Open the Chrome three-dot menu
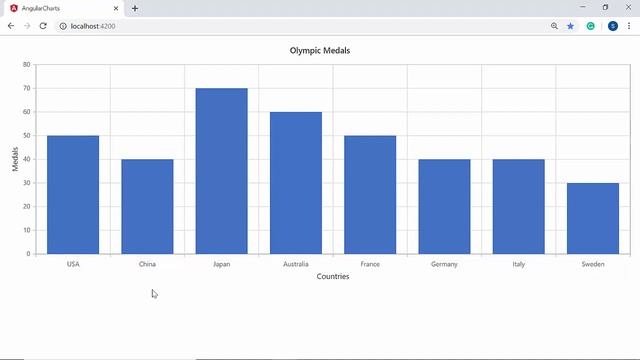The height and width of the screenshot is (360, 640). coord(629,26)
